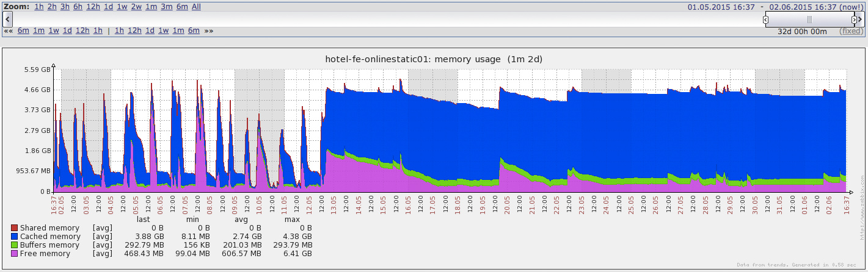Click the »» jump-forward arrows

coord(209,30)
